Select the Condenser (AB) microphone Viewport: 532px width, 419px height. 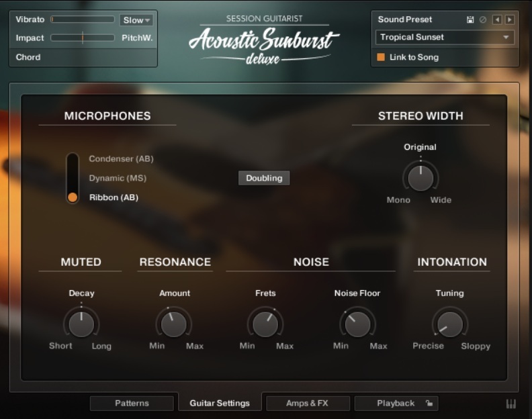click(121, 158)
